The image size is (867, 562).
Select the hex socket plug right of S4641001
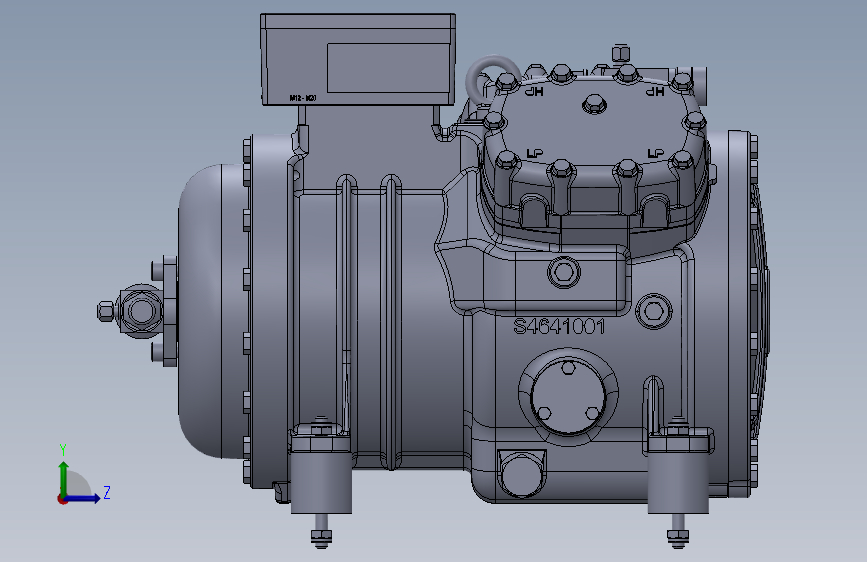click(x=654, y=311)
